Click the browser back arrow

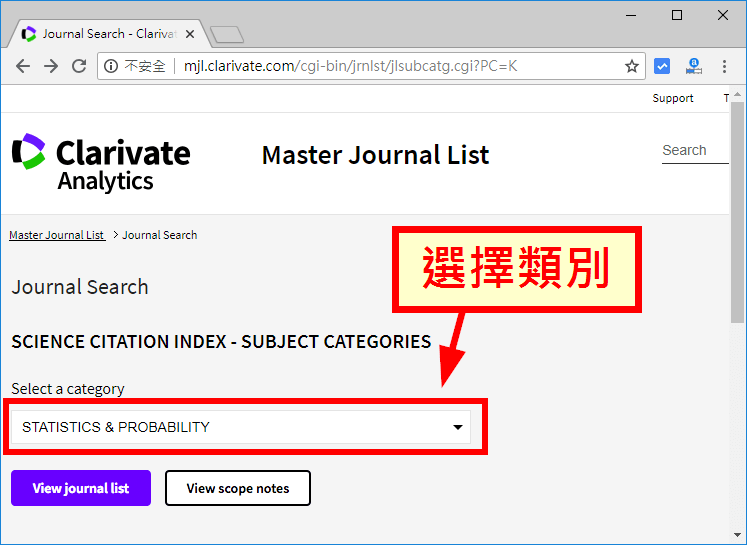coord(22,67)
